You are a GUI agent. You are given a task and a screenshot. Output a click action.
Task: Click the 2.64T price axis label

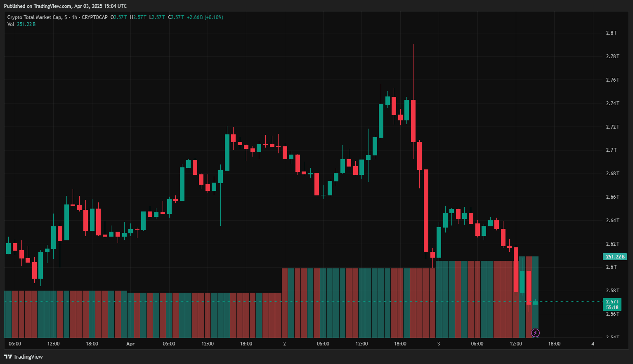point(612,221)
